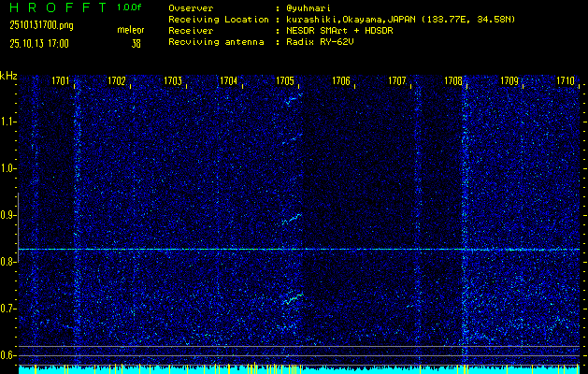Click the 'Recviving antenna' label
The width and height of the screenshot is (588, 374).
(216, 42)
